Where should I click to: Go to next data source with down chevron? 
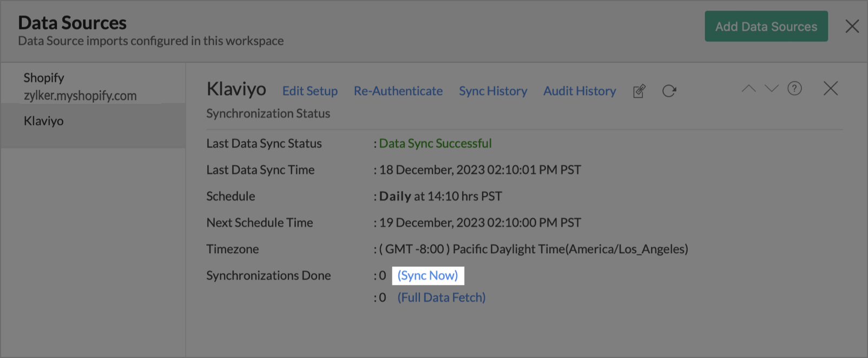(772, 89)
